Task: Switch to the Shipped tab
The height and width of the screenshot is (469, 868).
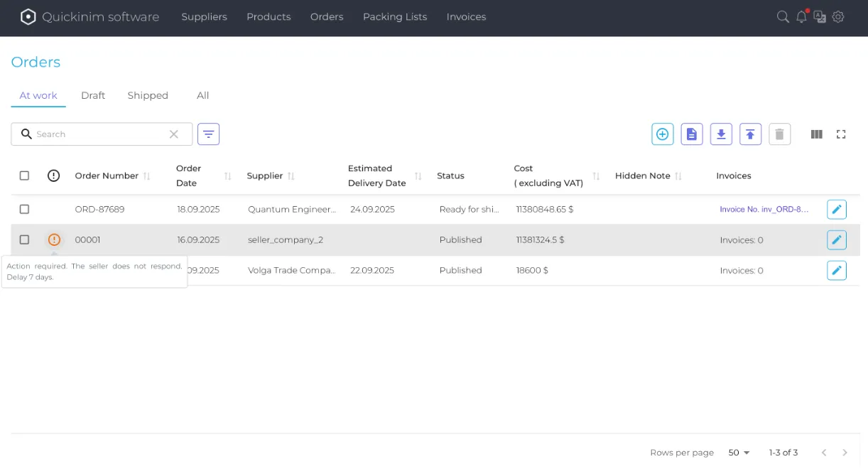Action: coord(148,95)
